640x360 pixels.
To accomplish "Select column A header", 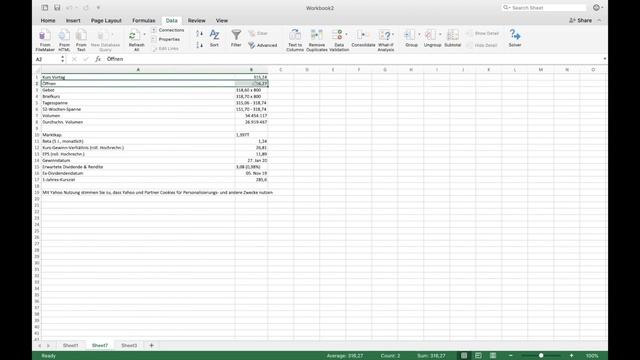I will 138,70.
